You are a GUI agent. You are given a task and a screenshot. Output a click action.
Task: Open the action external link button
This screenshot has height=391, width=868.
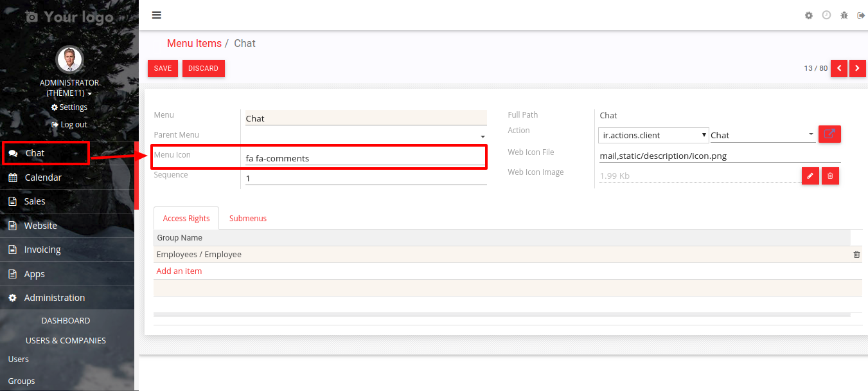point(829,134)
